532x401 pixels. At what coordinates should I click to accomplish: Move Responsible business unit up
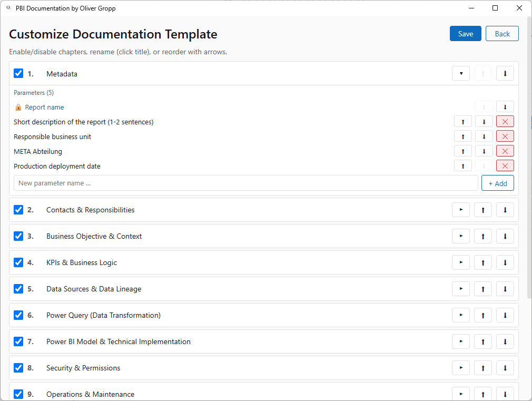463,136
